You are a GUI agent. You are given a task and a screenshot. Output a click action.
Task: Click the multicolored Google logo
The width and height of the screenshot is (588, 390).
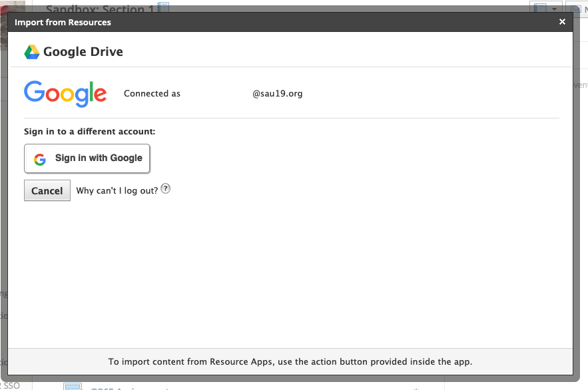(x=65, y=94)
